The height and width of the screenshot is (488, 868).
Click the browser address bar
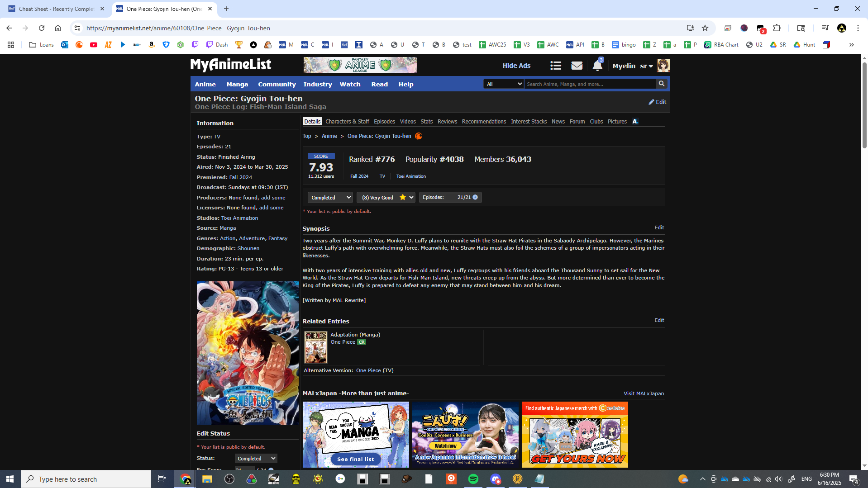384,28
